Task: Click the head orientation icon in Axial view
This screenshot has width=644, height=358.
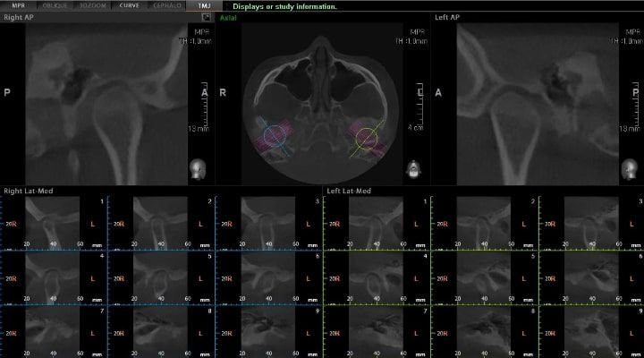Action: tap(413, 168)
